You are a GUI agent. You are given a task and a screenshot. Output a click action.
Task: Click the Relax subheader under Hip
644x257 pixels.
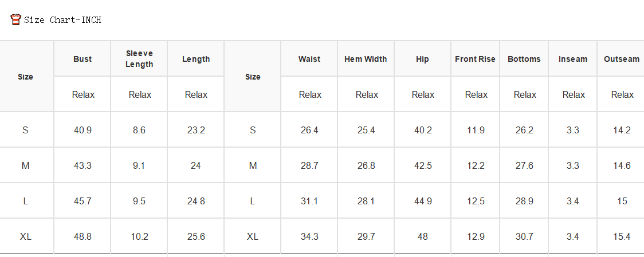[x=423, y=95]
